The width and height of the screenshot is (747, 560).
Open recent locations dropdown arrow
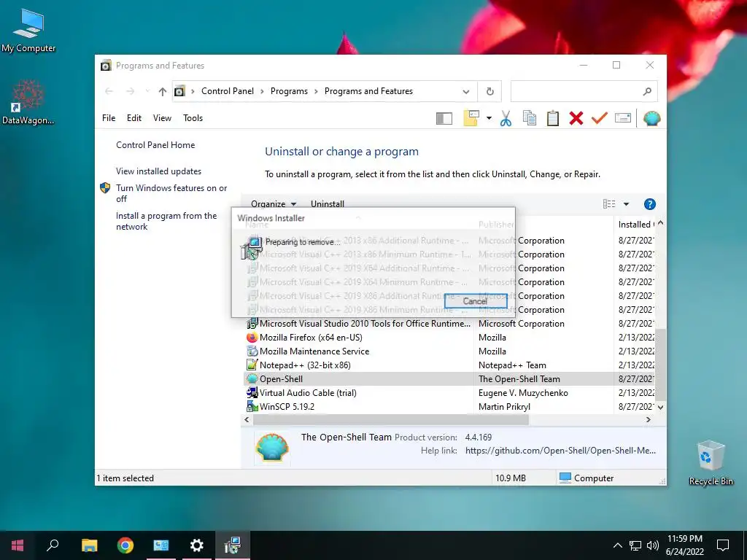pos(147,91)
